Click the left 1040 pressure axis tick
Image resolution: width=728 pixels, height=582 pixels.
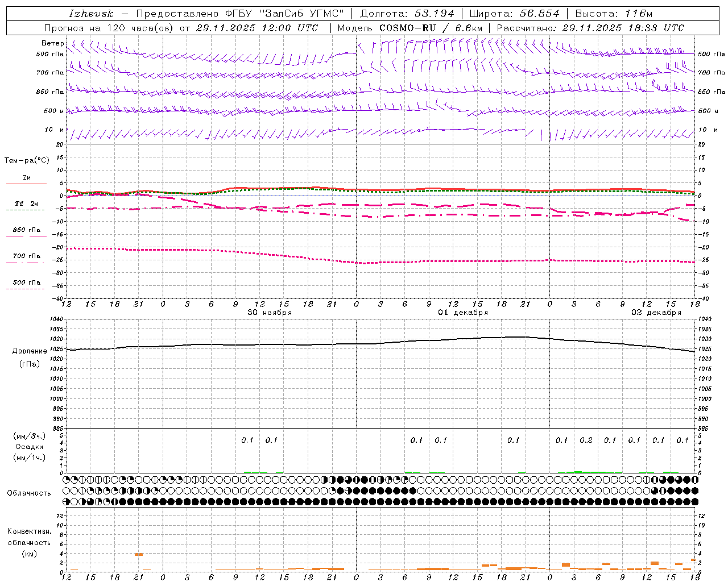pyautogui.click(x=58, y=319)
